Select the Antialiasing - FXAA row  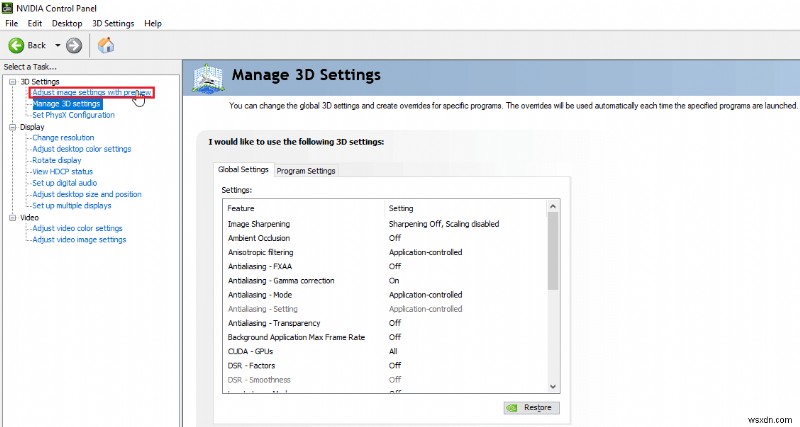(385, 266)
